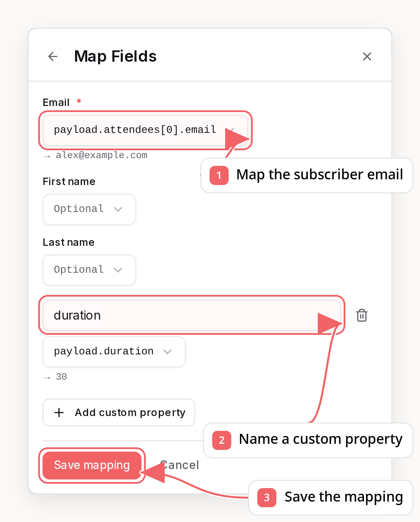Open the First name Optional dropdown
Viewport: 420px width, 522px height.
tap(89, 209)
